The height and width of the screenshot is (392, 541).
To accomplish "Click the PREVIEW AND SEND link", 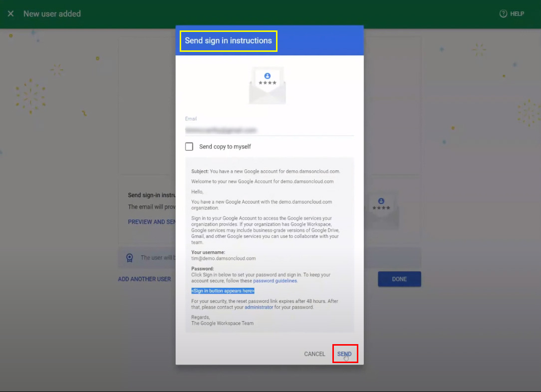I will point(152,222).
